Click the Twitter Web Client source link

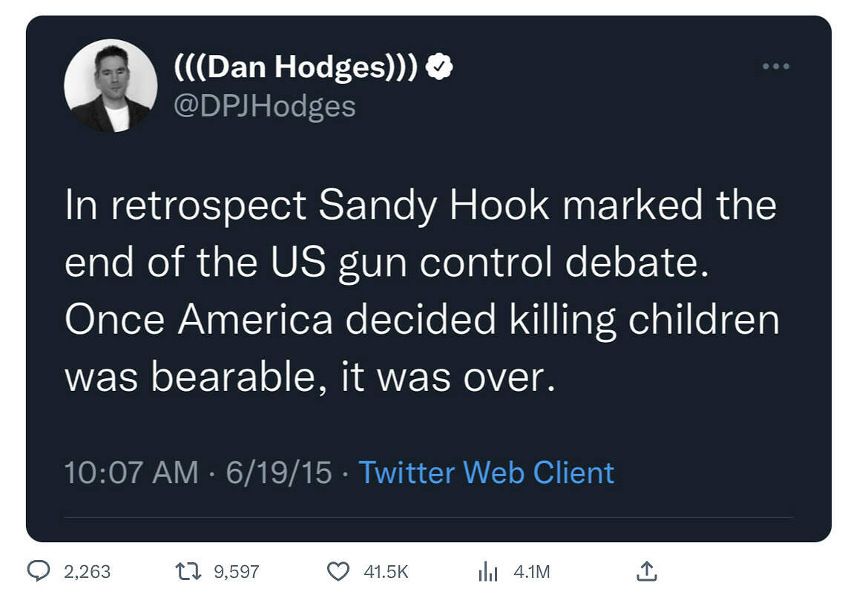pyautogui.click(x=486, y=473)
